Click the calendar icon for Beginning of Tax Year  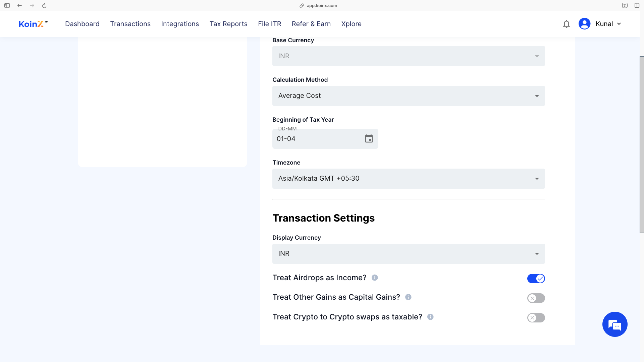click(x=369, y=138)
